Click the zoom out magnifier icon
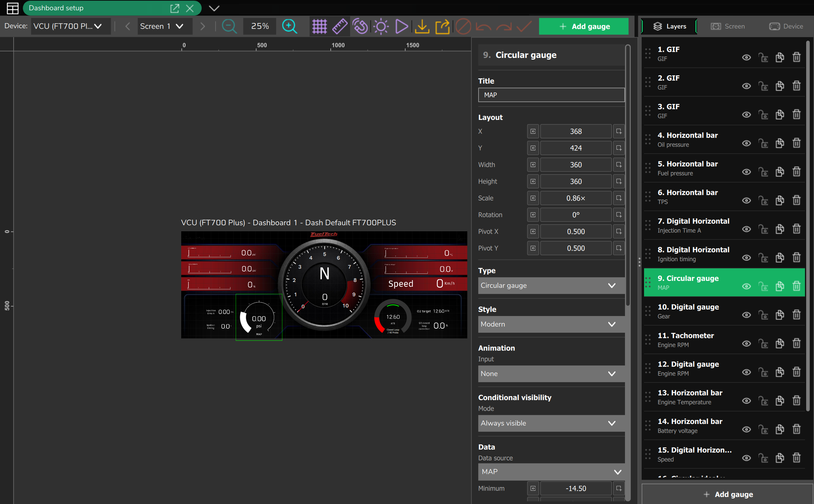The image size is (814, 504). [x=229, y=26]
